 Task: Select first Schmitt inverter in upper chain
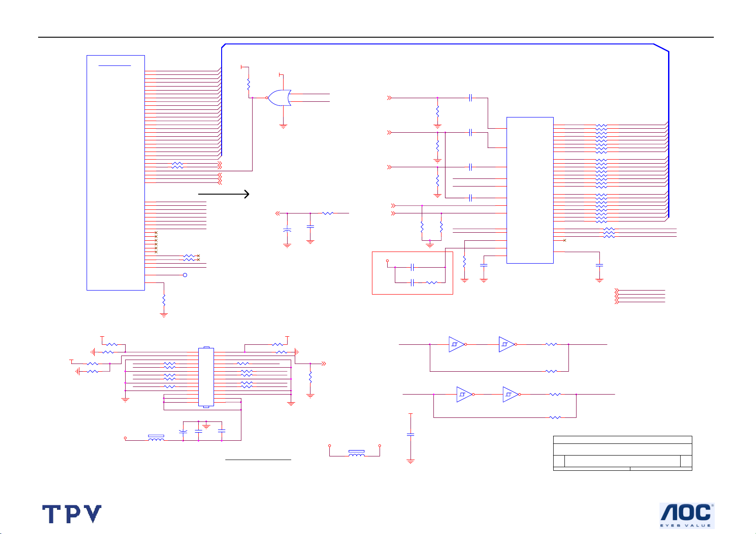[x=457, y=344]
